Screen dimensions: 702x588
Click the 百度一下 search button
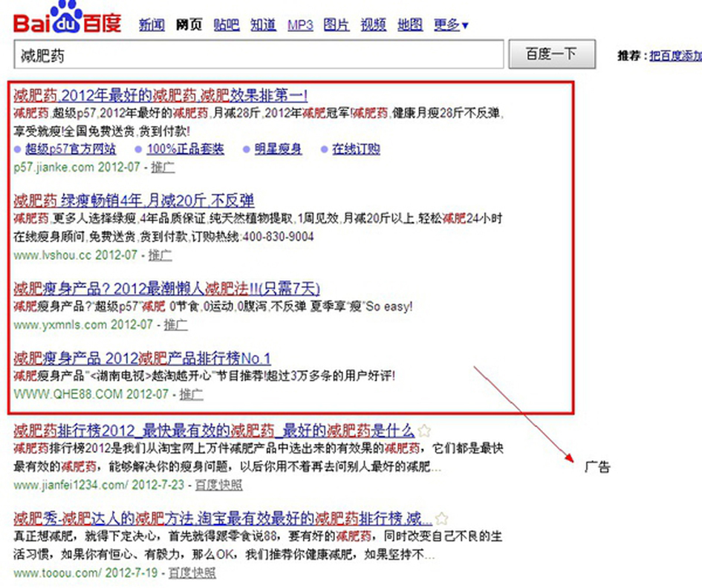tap(552, 54)
